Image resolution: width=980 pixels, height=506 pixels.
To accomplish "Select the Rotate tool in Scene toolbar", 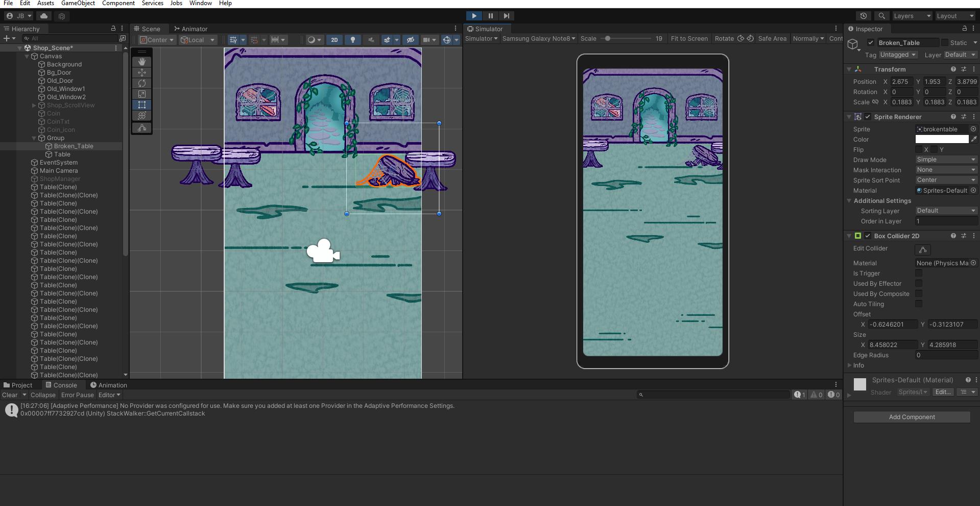I will coord(142,83).
